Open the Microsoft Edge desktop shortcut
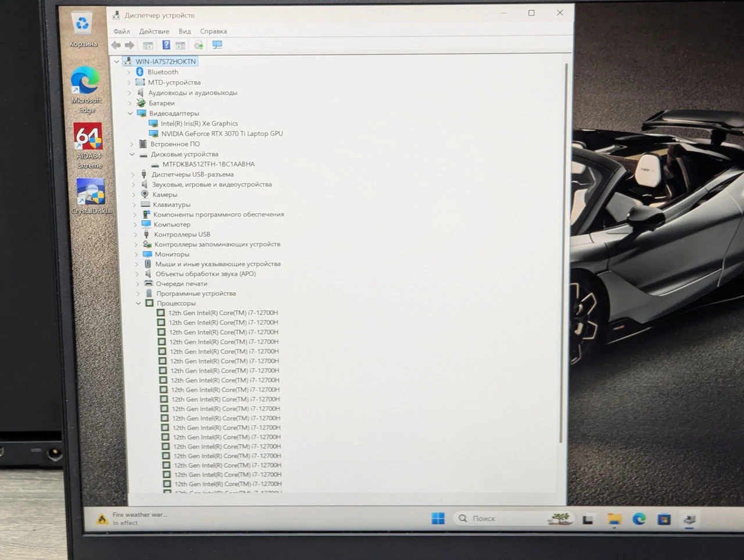The width and height of the screenshot is (744, 560). click(86, 90)
